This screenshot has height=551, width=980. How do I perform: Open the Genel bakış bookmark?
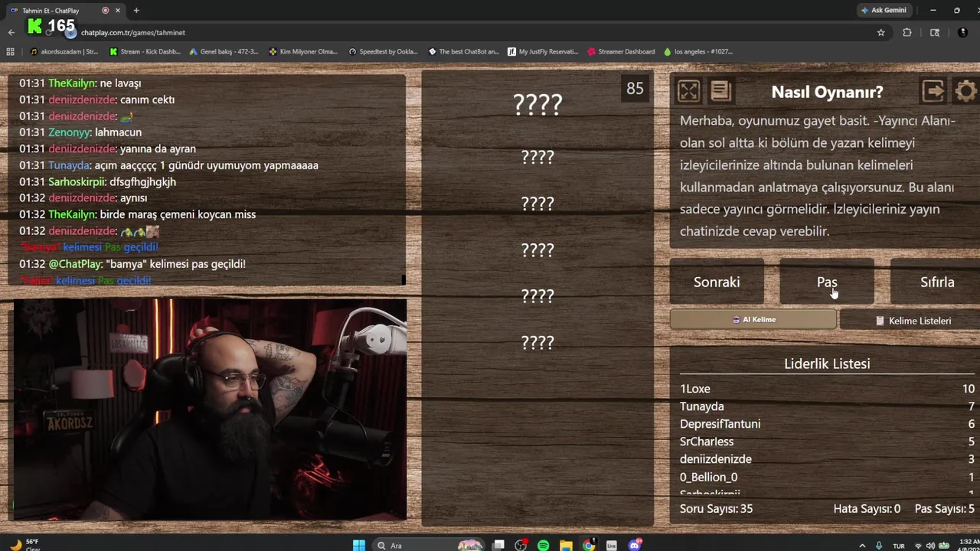[x=224, y=51]
